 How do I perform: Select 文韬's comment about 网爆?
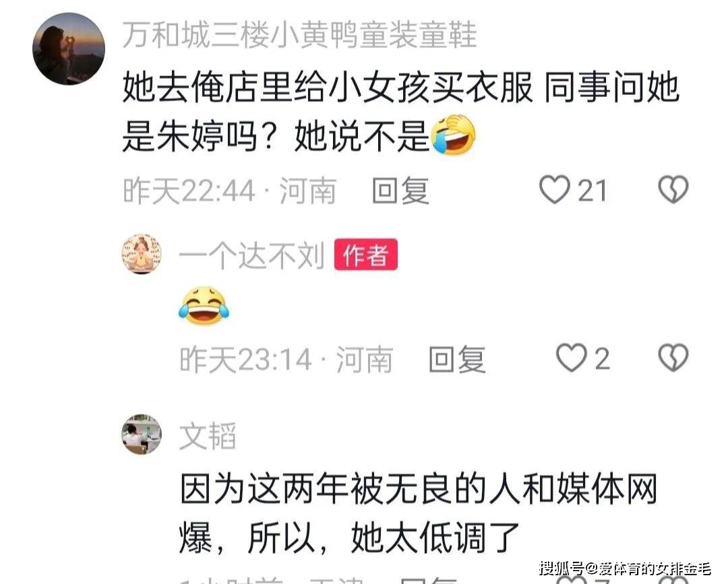point(419,513)
